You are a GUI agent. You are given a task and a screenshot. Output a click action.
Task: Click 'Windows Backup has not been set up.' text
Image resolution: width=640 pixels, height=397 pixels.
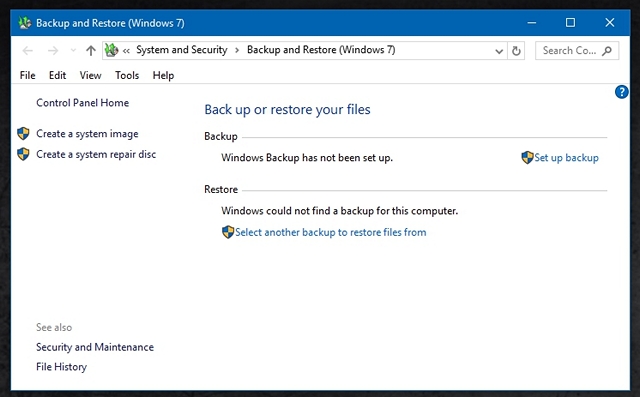307,158
